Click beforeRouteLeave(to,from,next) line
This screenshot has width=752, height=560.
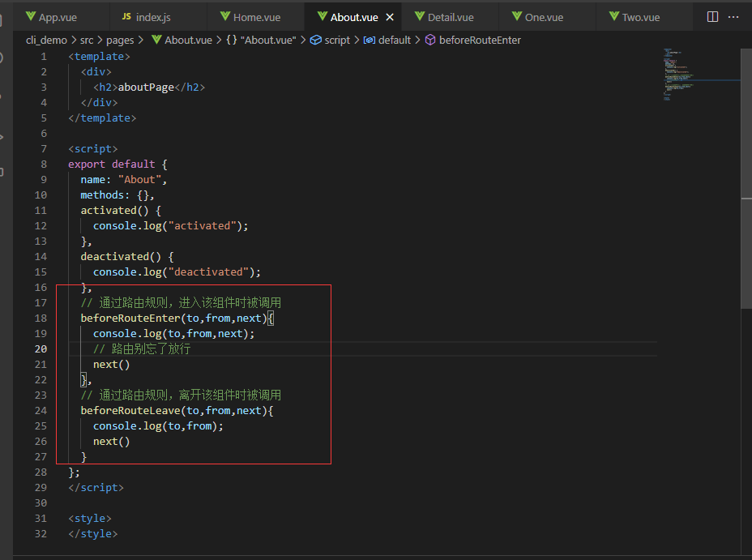177,411
